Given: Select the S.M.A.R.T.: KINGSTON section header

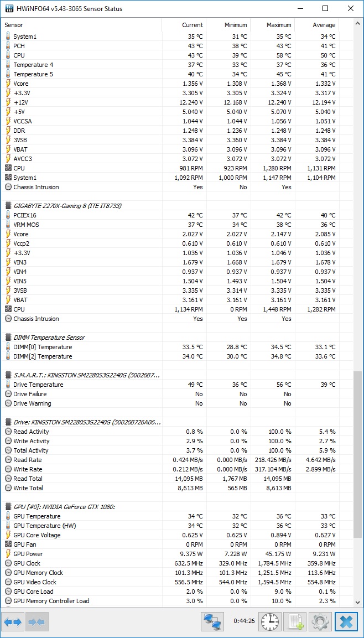Looking at the screenshot, I should coord(87,375).
